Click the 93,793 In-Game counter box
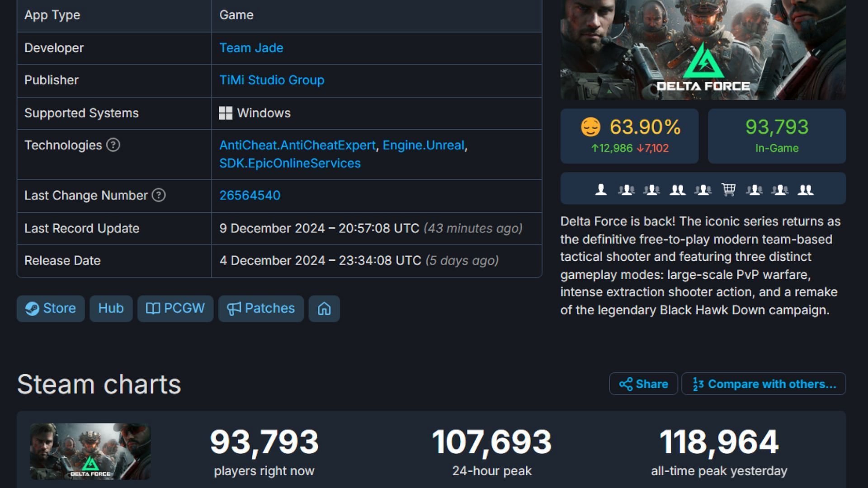This screenshot has width=868, height=488. click(x=777, y=136)
